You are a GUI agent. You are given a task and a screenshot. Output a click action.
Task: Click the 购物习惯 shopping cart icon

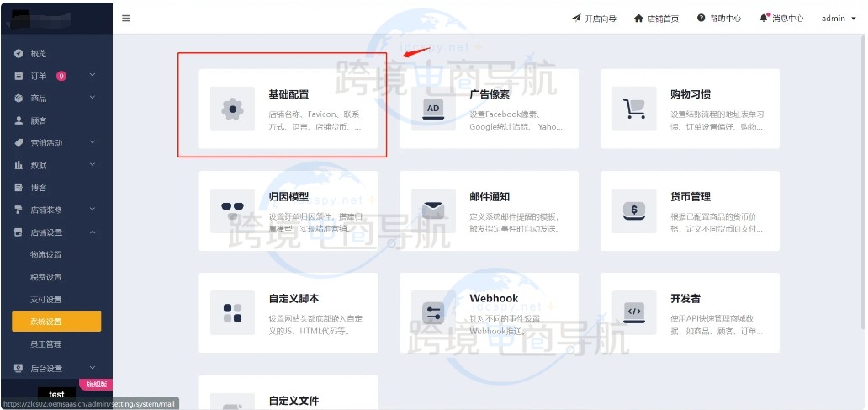(x=634, y=109)
